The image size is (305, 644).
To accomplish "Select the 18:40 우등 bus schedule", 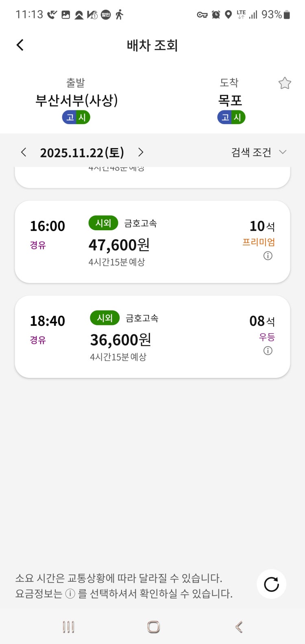I will pos(152,337).
